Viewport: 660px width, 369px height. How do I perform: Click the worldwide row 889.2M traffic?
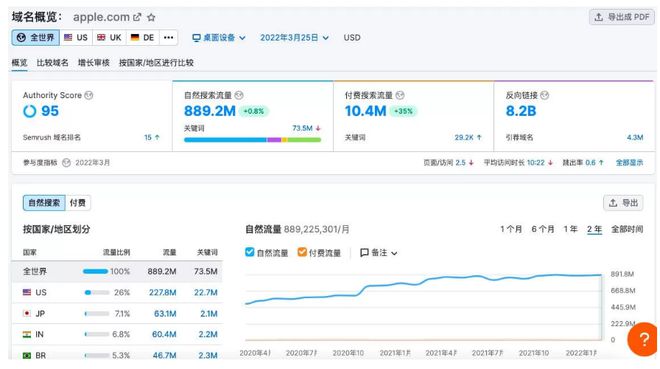(x=162, y=271)
